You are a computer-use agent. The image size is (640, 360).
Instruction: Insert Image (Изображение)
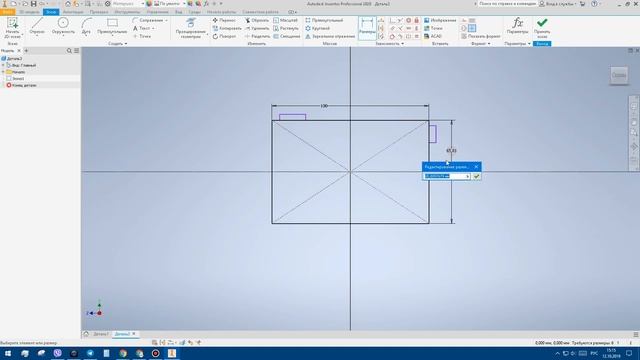[x=440, y=20]
